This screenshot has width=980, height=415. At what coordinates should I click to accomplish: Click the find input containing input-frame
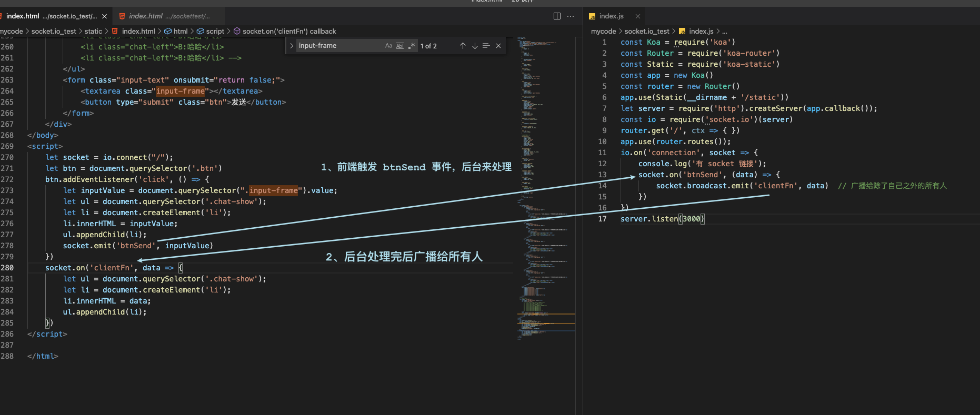point(340,46)
